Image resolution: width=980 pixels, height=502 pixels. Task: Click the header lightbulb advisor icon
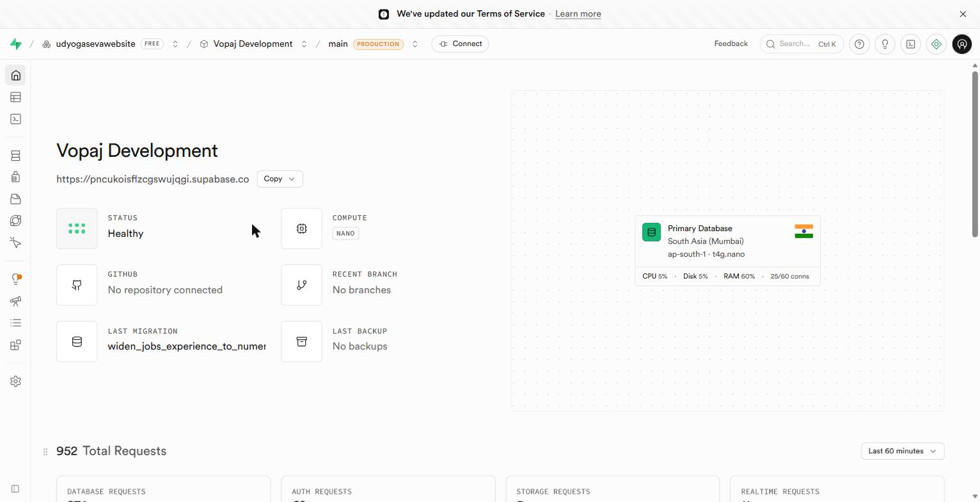(885, 44)
